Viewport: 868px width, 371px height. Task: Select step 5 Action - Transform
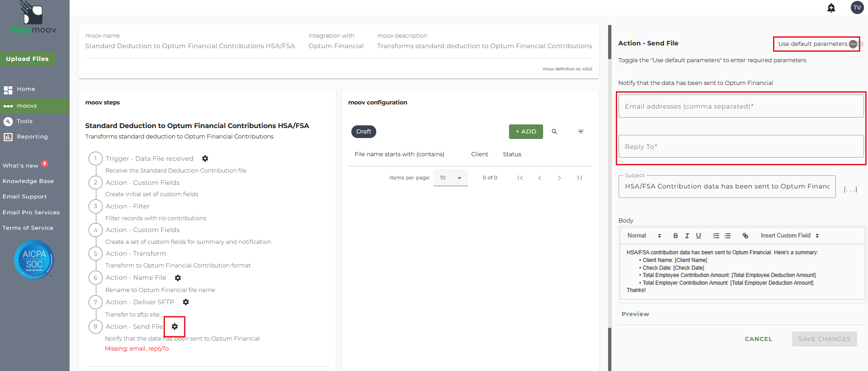(x=136, y=254)
